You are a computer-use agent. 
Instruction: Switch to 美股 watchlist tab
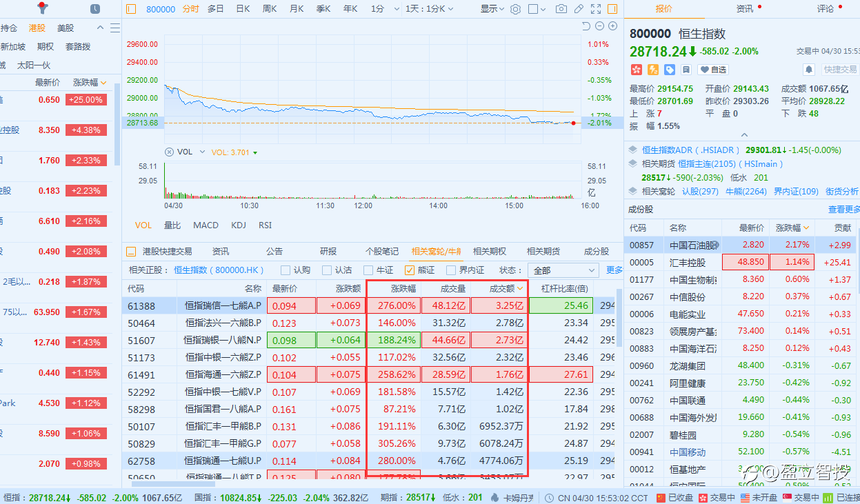click(x=66, y=28)
